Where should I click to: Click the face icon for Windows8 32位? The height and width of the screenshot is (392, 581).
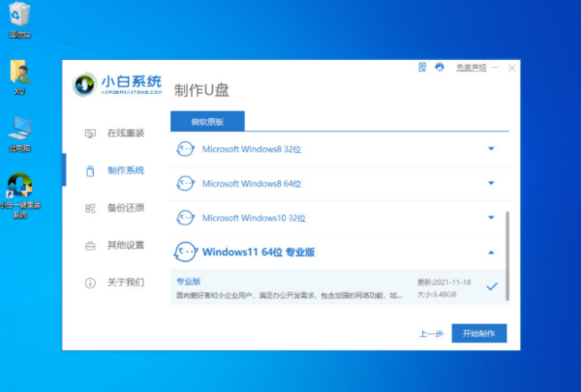tap(185, 149)
